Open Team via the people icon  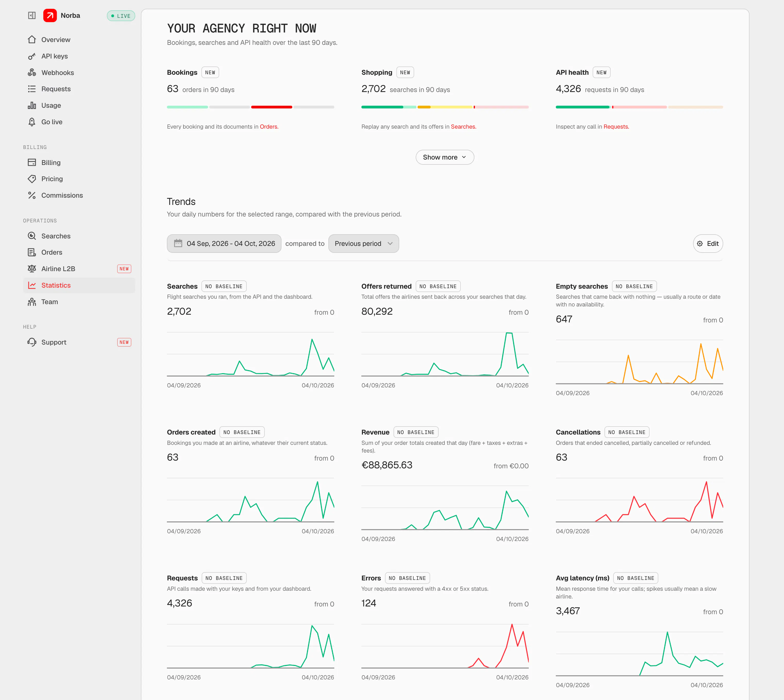click(32, 302)
